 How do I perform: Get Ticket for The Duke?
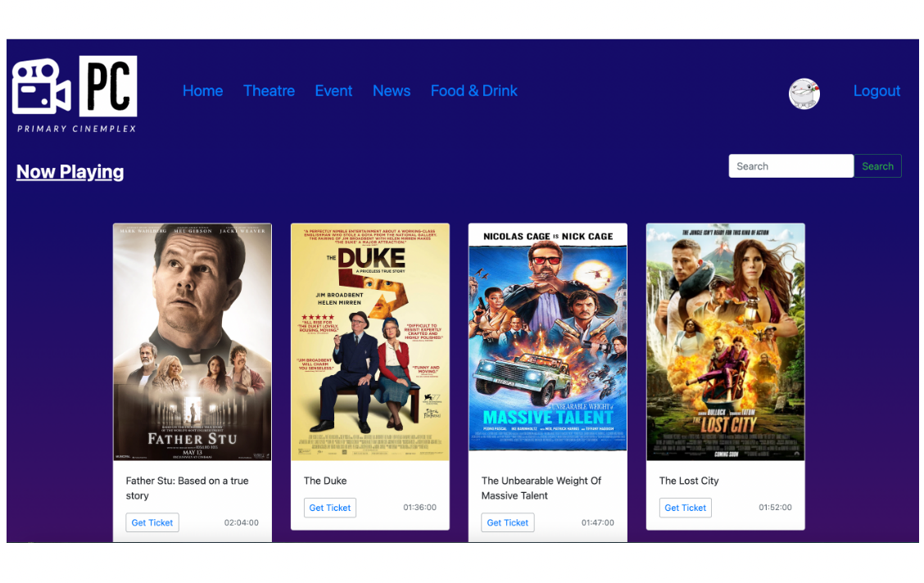click(x=330, y=508)
